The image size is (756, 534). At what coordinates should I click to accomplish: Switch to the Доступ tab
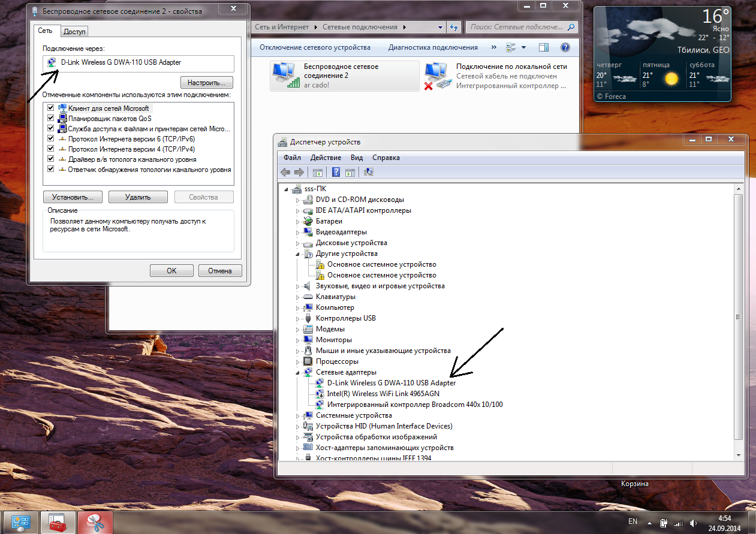(75, 31)
